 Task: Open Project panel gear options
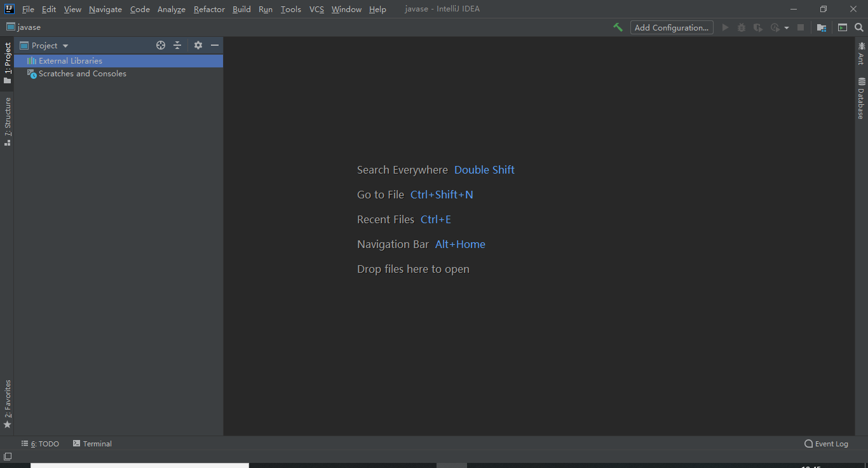[x=198, y=45]
